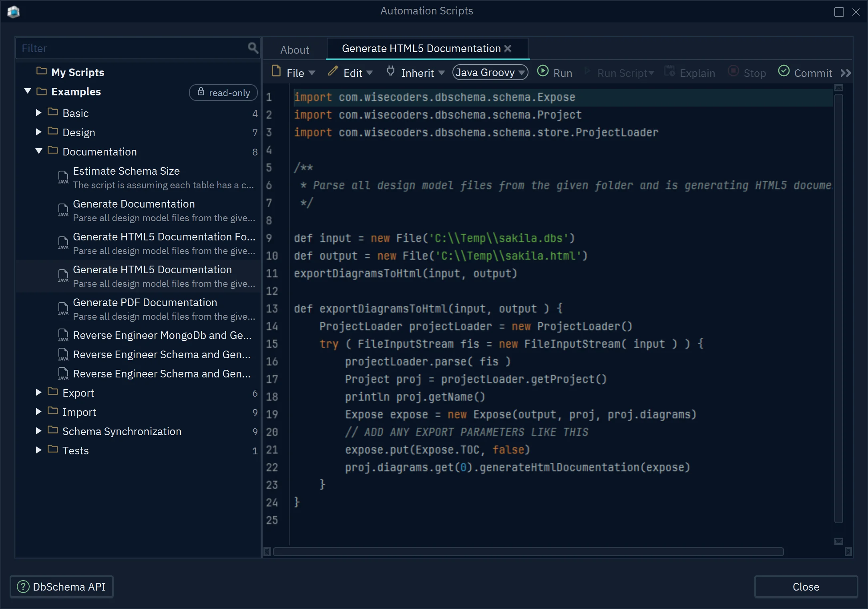Open the Java Groovy language dropdown
This screenshot has height=609, width=868.
pyautogui.click(x=490, y=73)
